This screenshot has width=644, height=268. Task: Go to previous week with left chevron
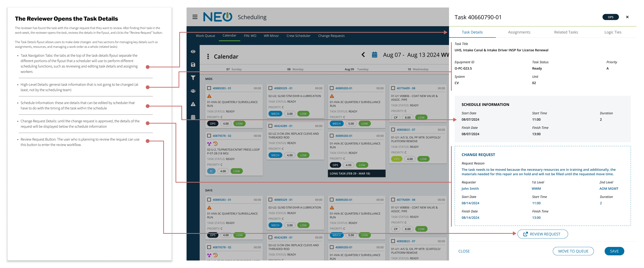click(x=363, y=55)
